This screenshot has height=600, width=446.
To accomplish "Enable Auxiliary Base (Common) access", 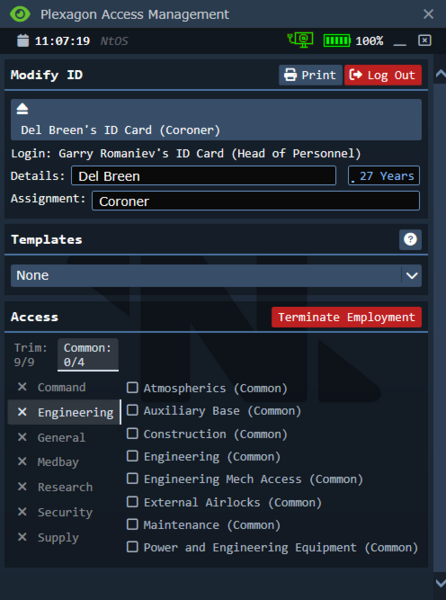I will point(132,410).
